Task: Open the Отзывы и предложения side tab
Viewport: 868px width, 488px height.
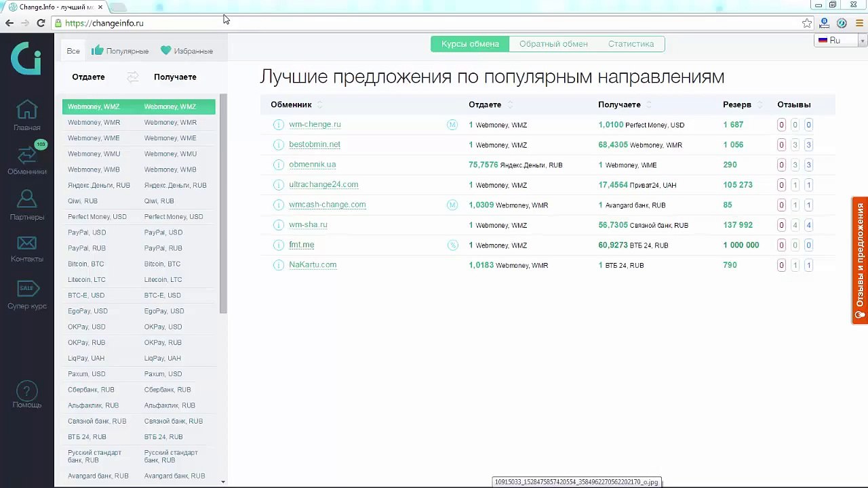Action: coord(860,260)
